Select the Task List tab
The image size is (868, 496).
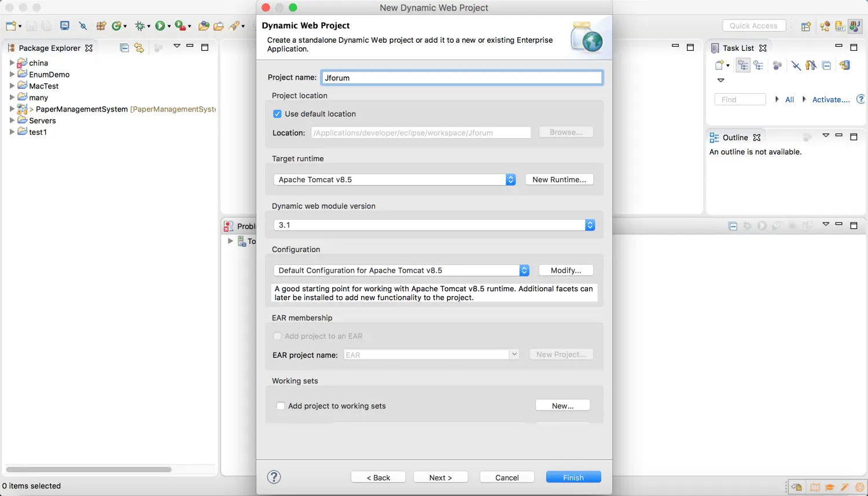[738, 48]
